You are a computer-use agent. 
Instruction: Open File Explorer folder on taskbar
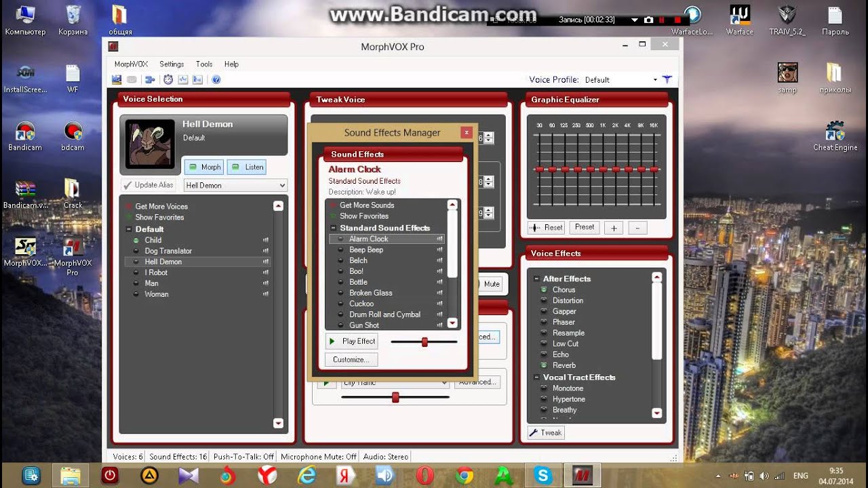tap(71, 475)
